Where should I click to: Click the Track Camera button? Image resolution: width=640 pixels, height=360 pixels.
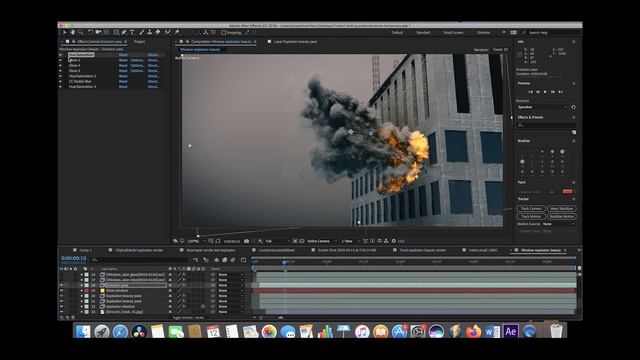click(x=531, y=209)
